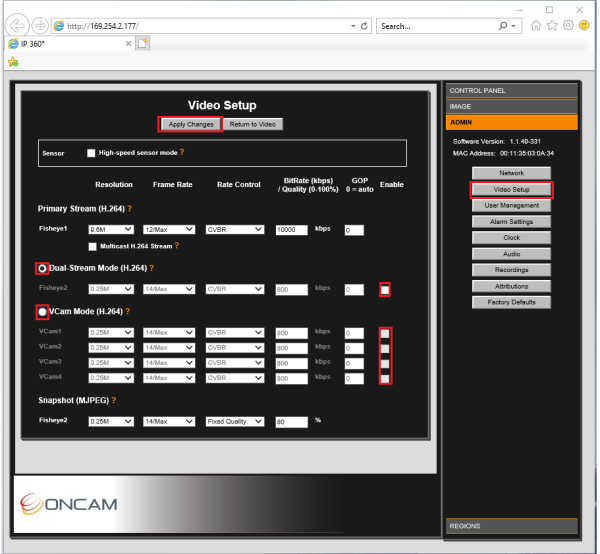The height and width of the screenshot is (554, 600).
Task: Open a new tab button
Action: coord(142,44)
